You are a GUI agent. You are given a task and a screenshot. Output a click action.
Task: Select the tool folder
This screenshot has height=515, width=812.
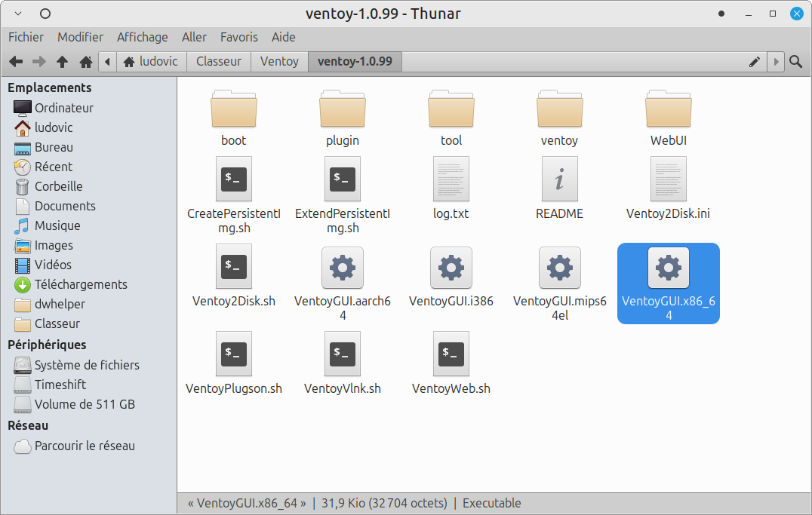coord(451,118)
